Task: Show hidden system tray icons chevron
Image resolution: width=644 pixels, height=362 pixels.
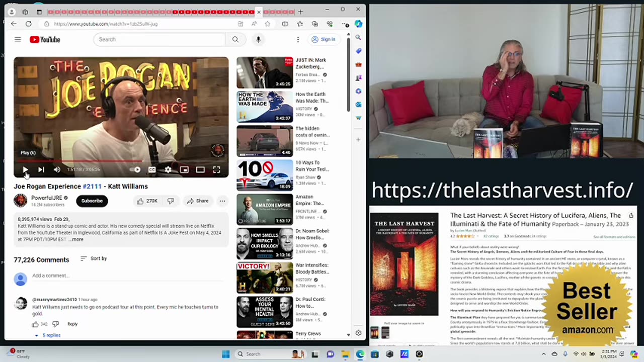Action: point(544,354)
